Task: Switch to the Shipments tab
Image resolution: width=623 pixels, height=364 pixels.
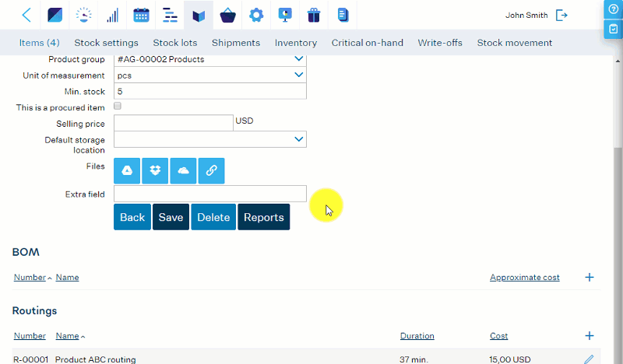Action: [236, 43]
